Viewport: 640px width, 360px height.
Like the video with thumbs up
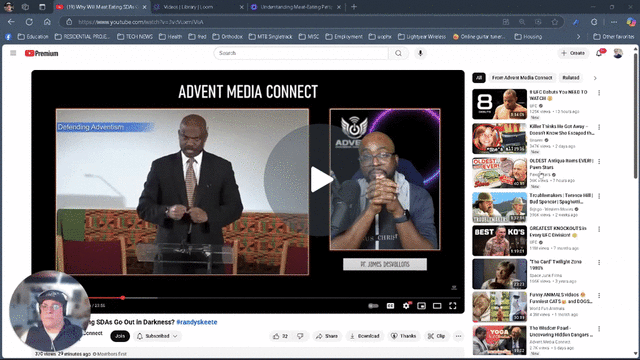[x=280, y=336]
